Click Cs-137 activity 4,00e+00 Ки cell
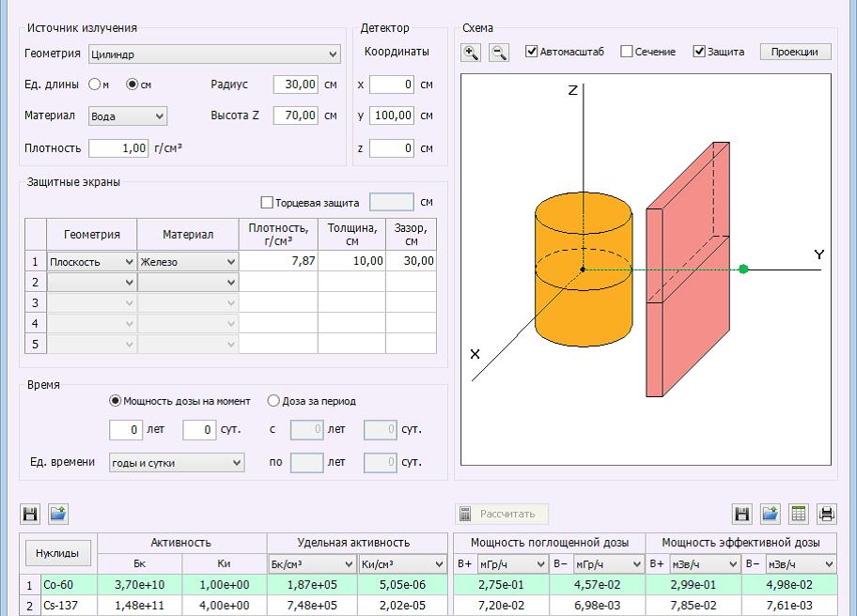Viewport: 857px width, 616px height. click(225, 606)
